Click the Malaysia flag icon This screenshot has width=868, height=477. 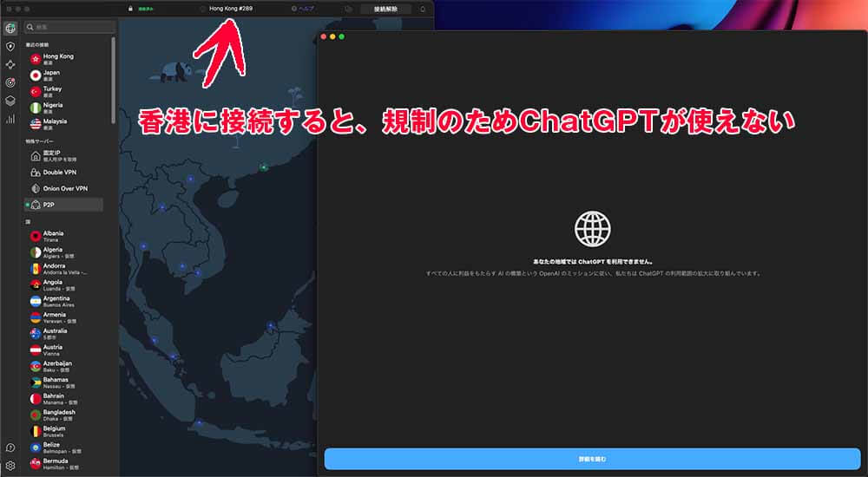[36, 123]
